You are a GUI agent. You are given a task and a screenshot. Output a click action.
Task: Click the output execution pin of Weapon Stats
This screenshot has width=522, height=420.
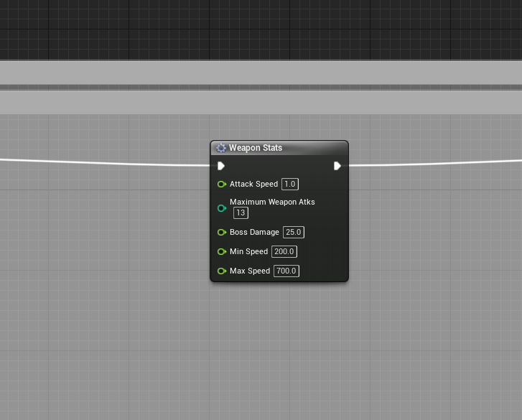[x=337, y=166]
